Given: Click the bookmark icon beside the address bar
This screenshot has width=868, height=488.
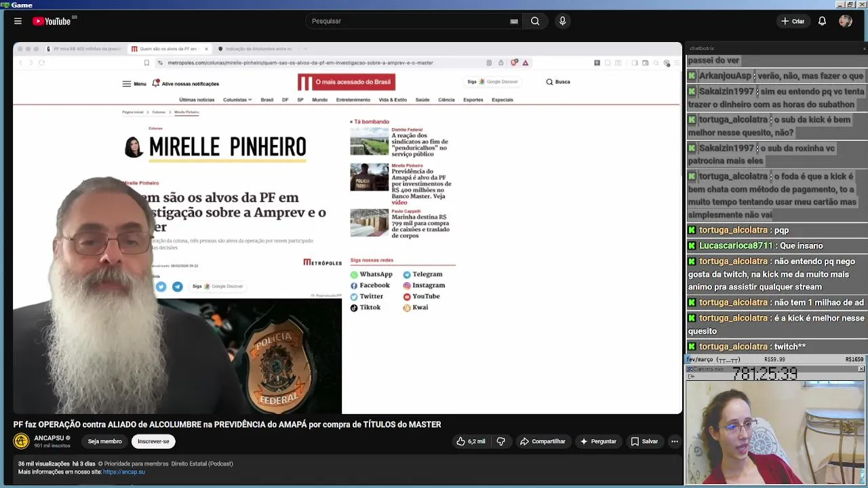Looking at the screenshot, I should (x=146, y=62).
